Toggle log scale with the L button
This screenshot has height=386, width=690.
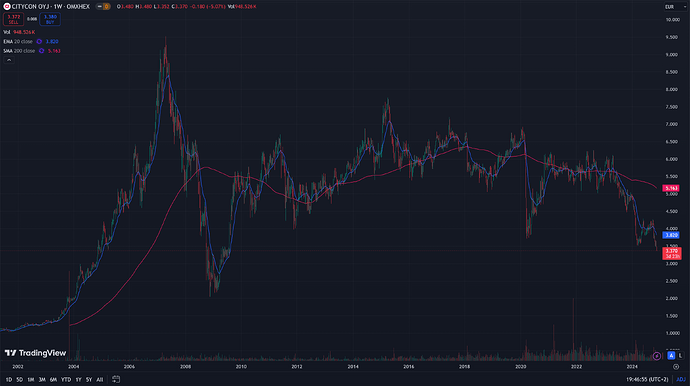coord(680,355)
